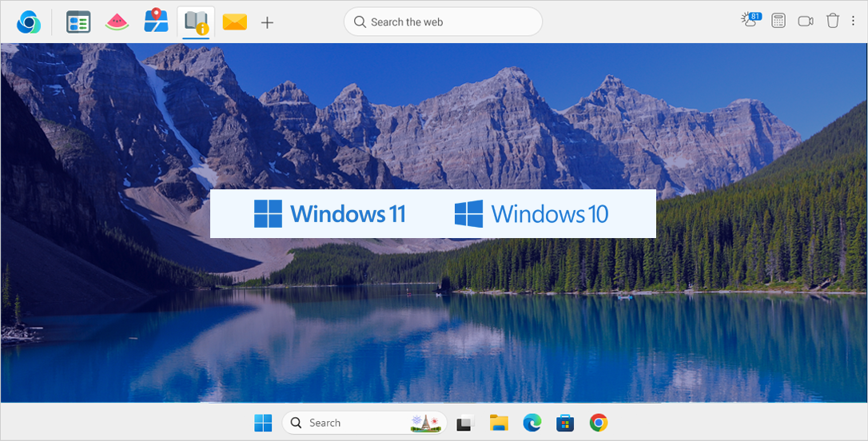The image size is (868, 441).
Task: Launch File Explorer from the taskbar
Action: pyautogui.click(x=499, y=423)
